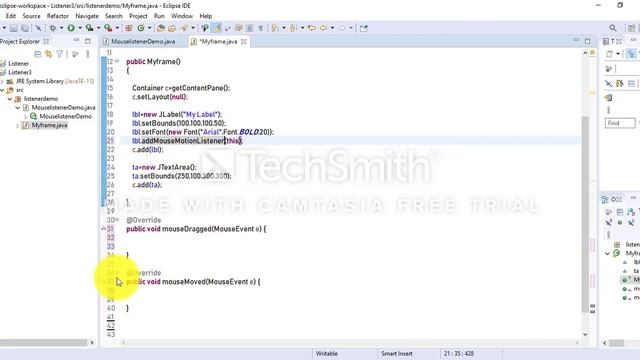
Task: Click the Run External Tools icon
Action: click(x=108, y=28)
